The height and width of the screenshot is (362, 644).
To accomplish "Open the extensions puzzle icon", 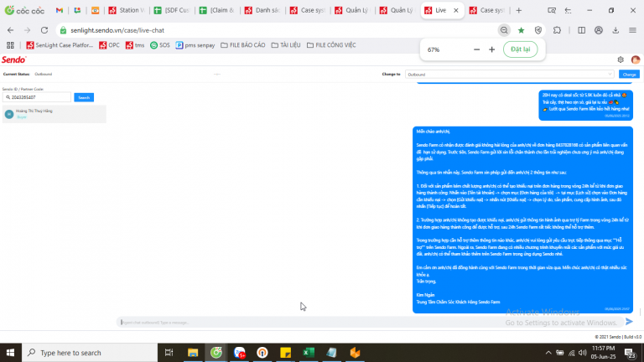I will (x=557, y=30).
